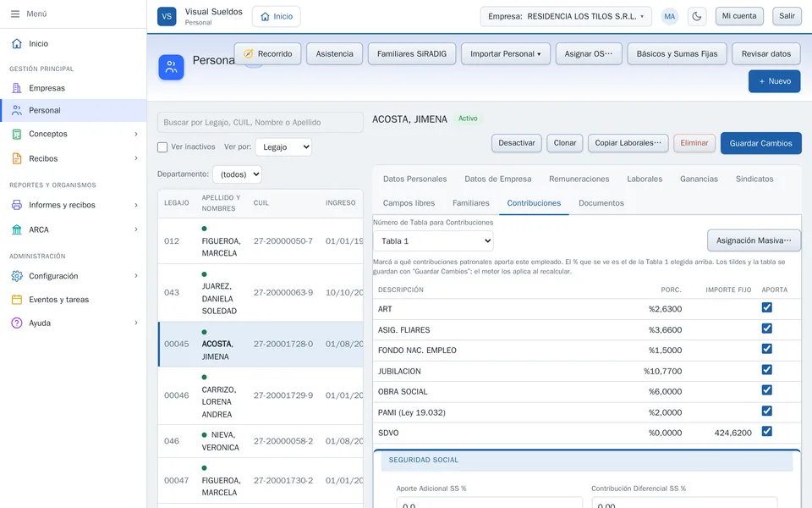Click the Guardar Cambios button

click(760, 143)
